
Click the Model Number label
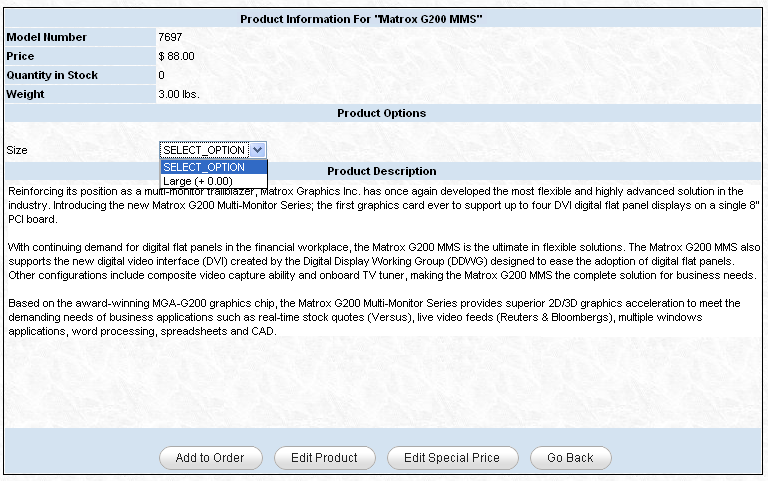click(47, 37)
